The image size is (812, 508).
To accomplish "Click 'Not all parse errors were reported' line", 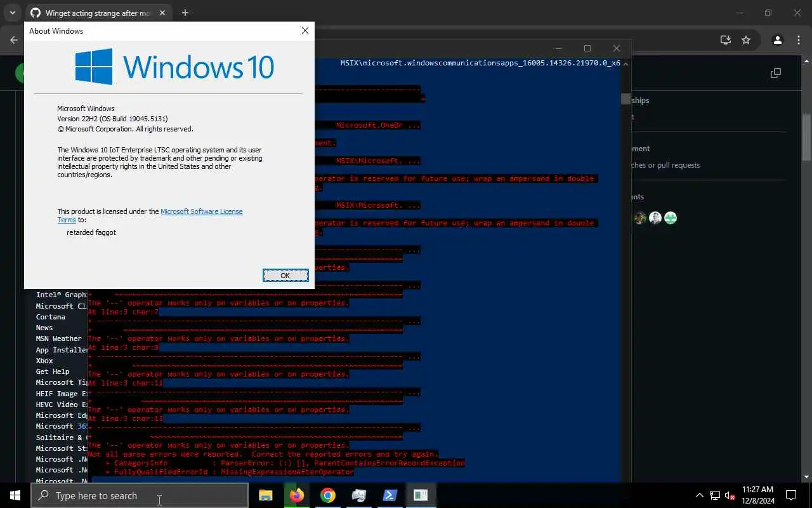I will (x=263, y=454).
